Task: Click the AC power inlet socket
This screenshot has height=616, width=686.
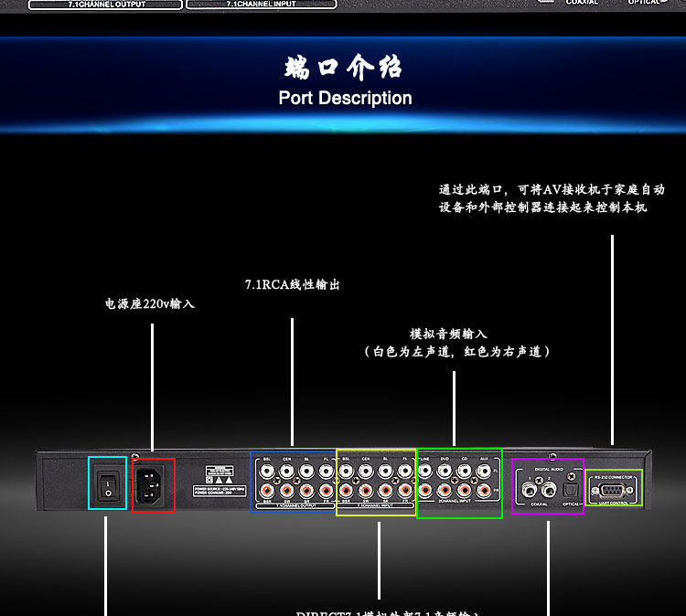Action: point(150,484)
